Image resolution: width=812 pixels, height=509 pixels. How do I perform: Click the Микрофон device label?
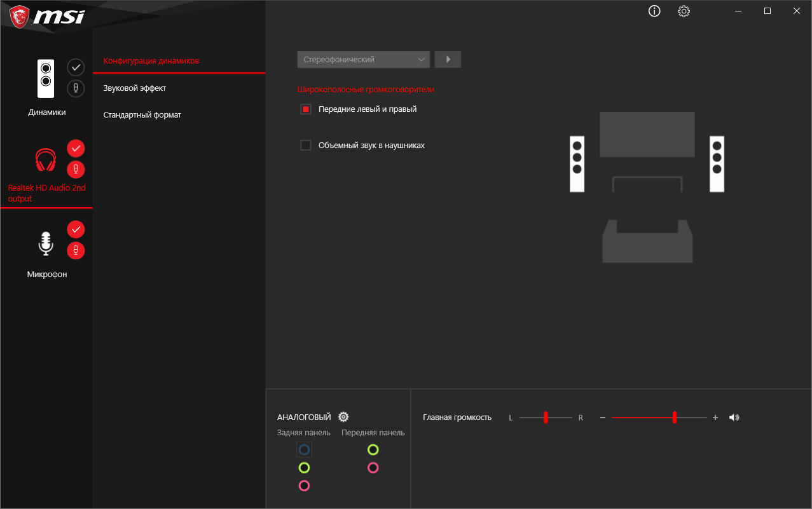click(46, 275)
